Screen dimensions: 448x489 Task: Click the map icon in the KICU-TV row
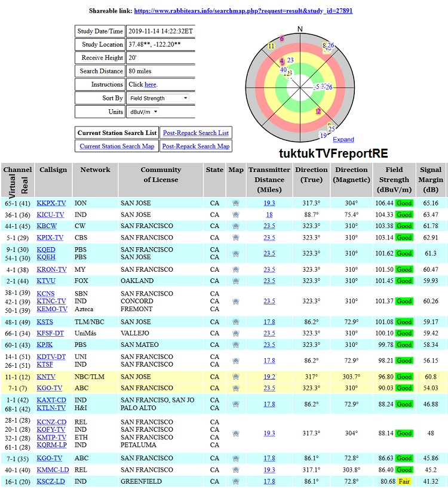click(x=236, y=215)
